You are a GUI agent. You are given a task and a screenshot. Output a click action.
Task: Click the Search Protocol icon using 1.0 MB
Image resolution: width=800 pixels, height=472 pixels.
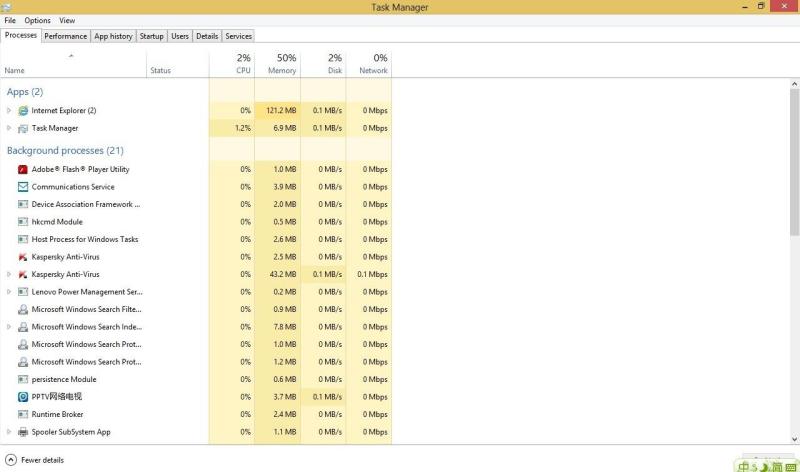23,344
